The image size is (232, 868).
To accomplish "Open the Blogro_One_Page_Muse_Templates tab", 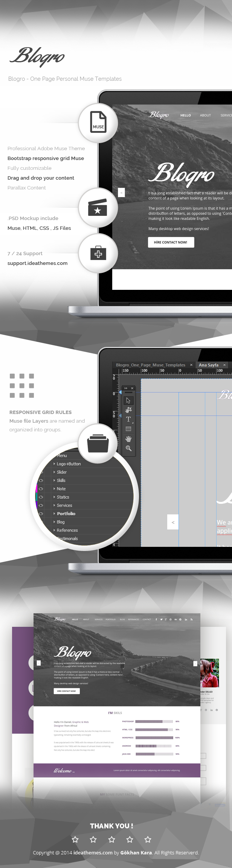I will pos(150,365).
